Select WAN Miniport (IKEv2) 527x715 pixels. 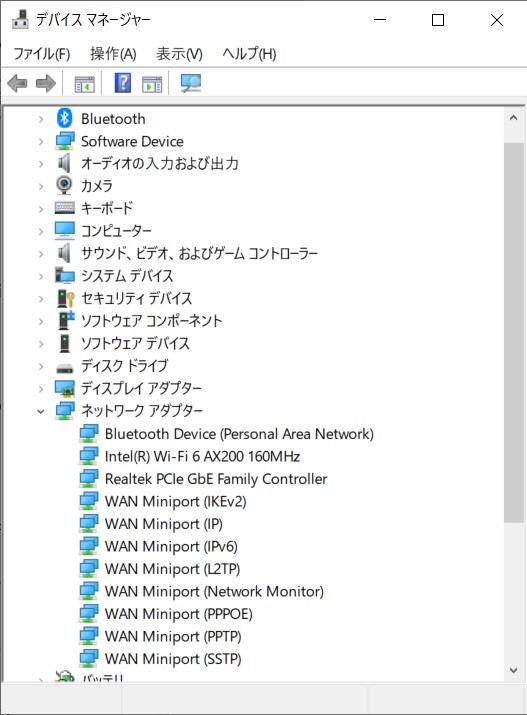tap(176, 501)
